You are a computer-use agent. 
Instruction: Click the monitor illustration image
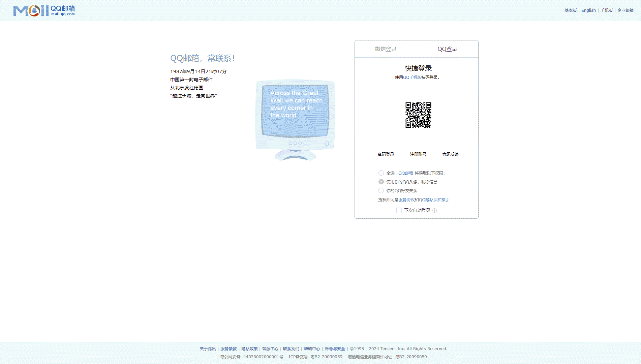(295, 120)
